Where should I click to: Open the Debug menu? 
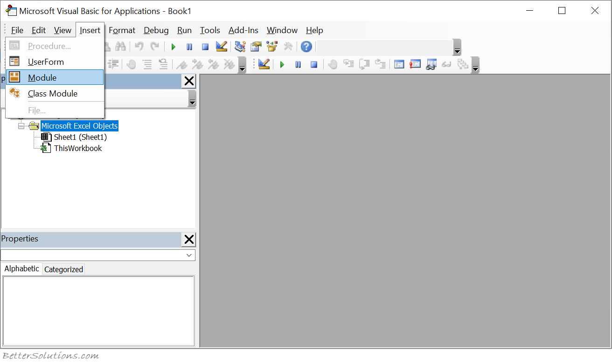(156, 30)
